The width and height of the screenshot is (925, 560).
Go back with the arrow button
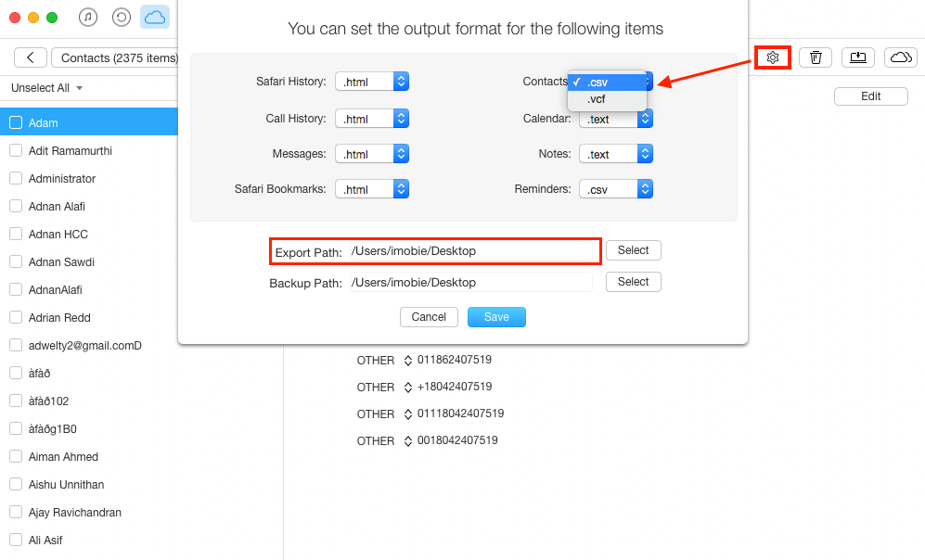[30, 57]
